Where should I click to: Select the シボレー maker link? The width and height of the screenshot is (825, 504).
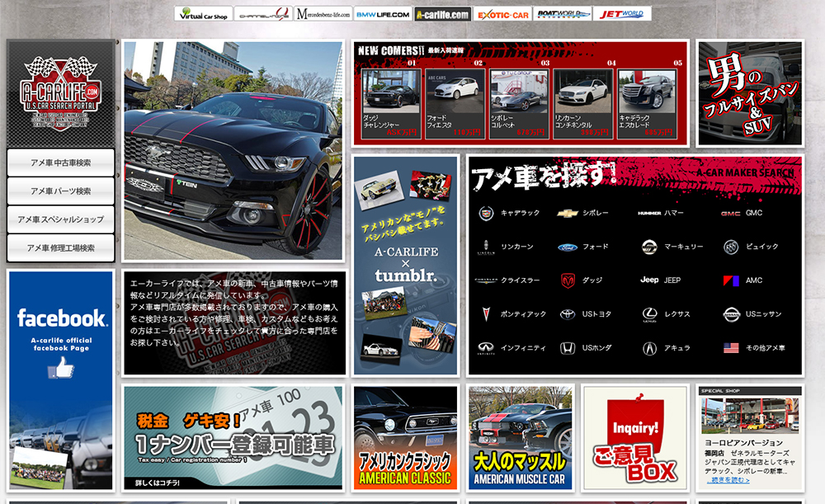pos(595,213)
